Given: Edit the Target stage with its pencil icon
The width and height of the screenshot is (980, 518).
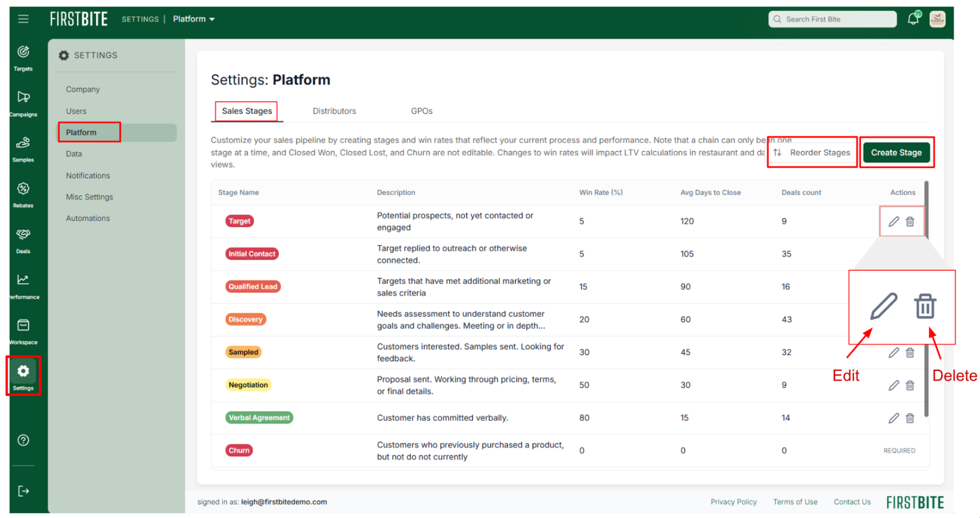Looking at the screenshot, I should click(894, 221).
